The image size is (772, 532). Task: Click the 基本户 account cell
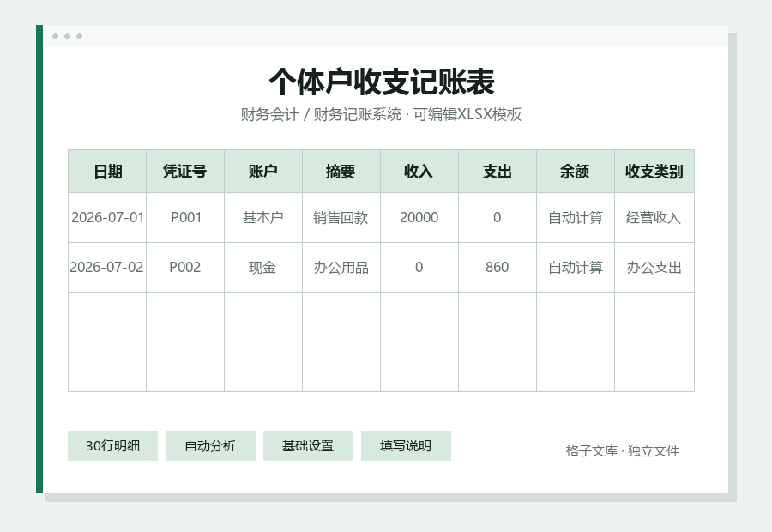(x=263, y=218)
